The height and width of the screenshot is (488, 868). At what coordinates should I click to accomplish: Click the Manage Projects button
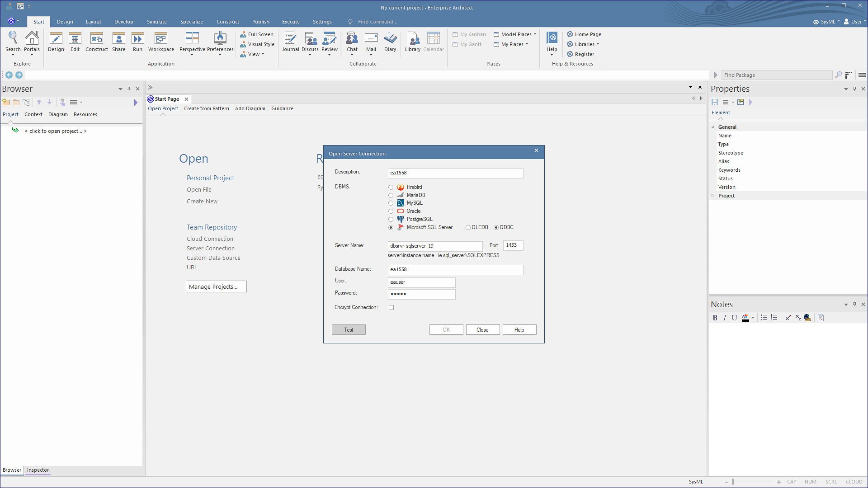pyautogui.click(x=216, y=287)
